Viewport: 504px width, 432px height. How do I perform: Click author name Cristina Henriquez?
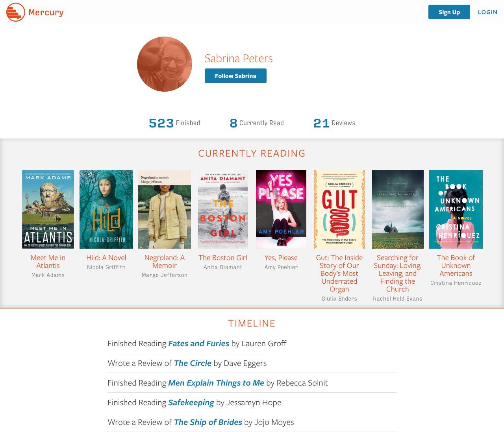point(456,283)
